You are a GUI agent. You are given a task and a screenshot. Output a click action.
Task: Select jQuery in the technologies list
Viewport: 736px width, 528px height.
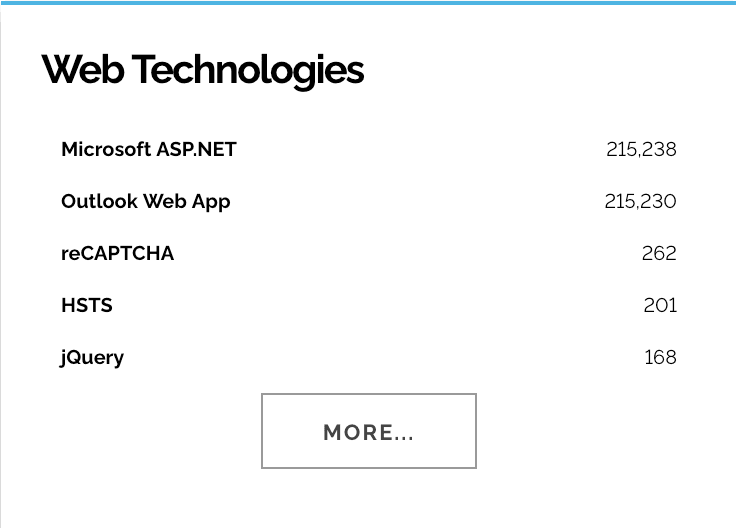(x=92, y=358)
